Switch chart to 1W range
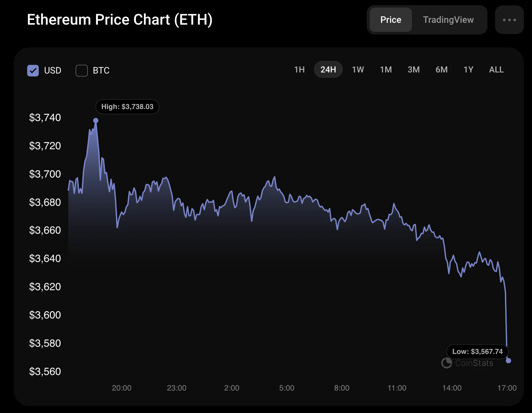This screenshot has height=413, width=532. (358, 70)
